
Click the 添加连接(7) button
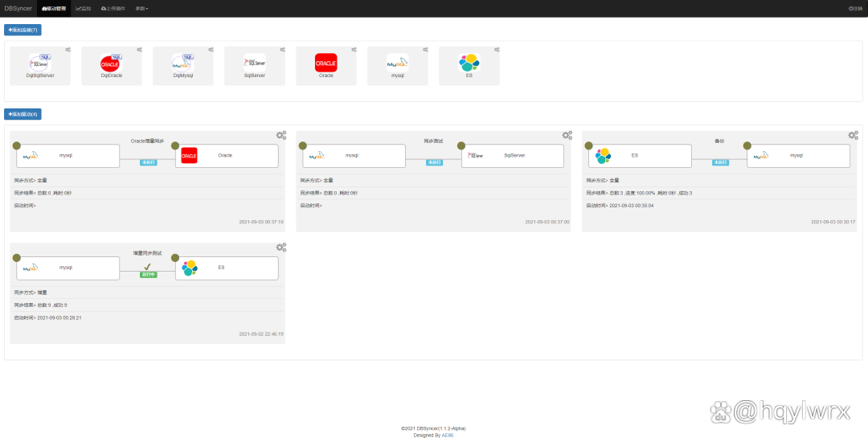click(x=23, y=30)
